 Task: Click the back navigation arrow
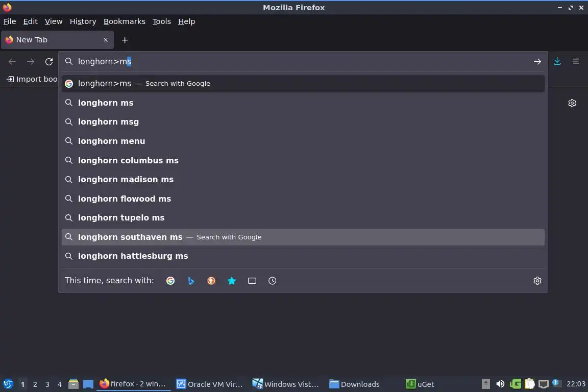(12, 62)
